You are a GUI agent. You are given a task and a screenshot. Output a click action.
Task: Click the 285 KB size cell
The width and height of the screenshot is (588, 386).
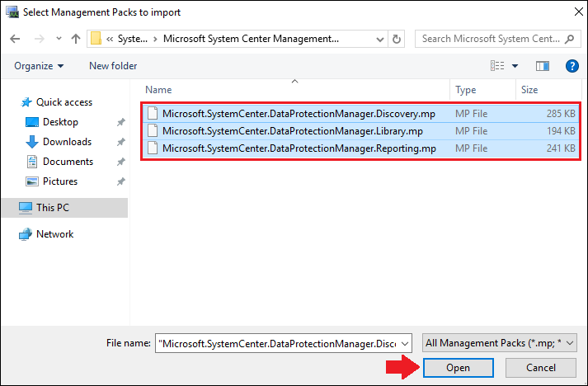tap(561, 114)
